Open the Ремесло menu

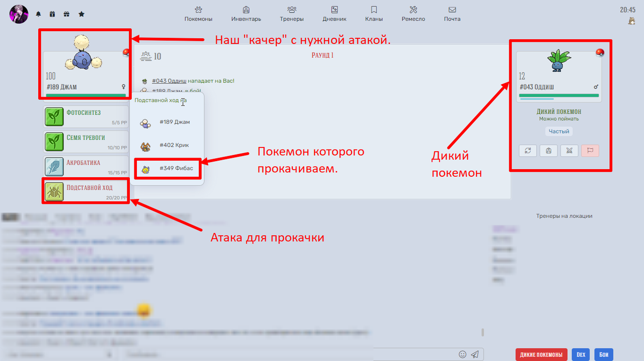coord(413,14)
